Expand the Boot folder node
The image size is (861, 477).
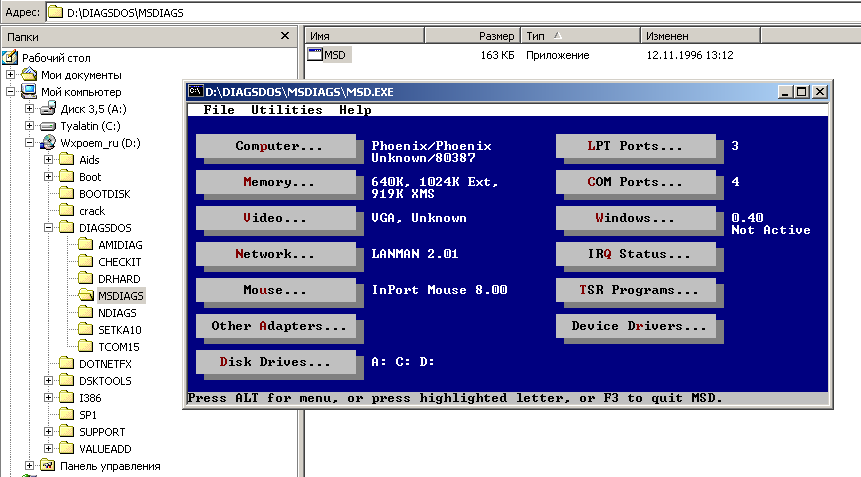[x=49, y=177]
